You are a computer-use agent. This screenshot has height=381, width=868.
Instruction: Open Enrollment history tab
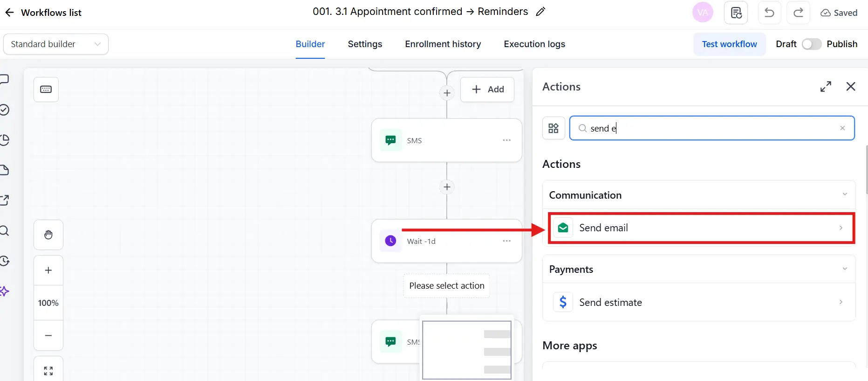443,44
